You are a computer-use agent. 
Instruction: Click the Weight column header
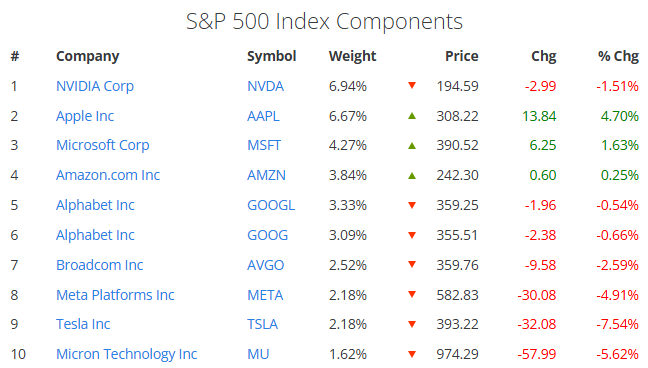click(x=353, y=56)
